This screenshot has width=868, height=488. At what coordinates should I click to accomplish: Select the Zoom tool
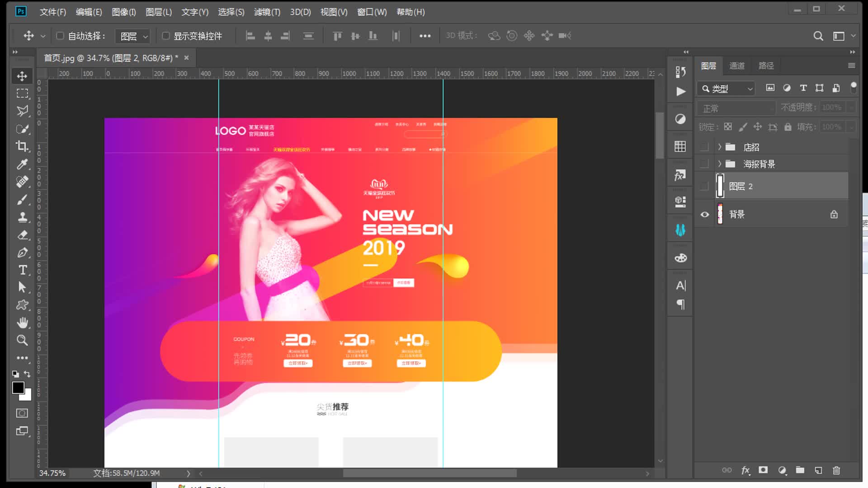coord(22,340)
